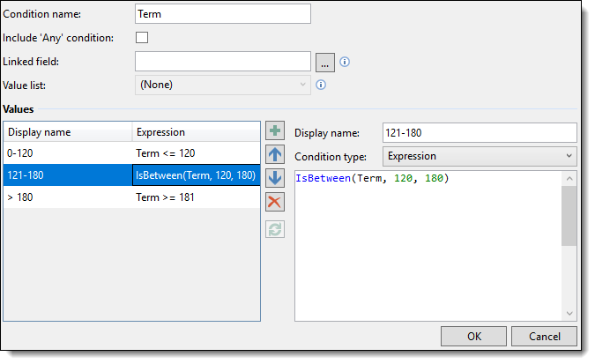Image resolution: width=595 pixels, height=364 pixels.
Task: Click the green refresh values icon
Action: [x=275, y=229]
